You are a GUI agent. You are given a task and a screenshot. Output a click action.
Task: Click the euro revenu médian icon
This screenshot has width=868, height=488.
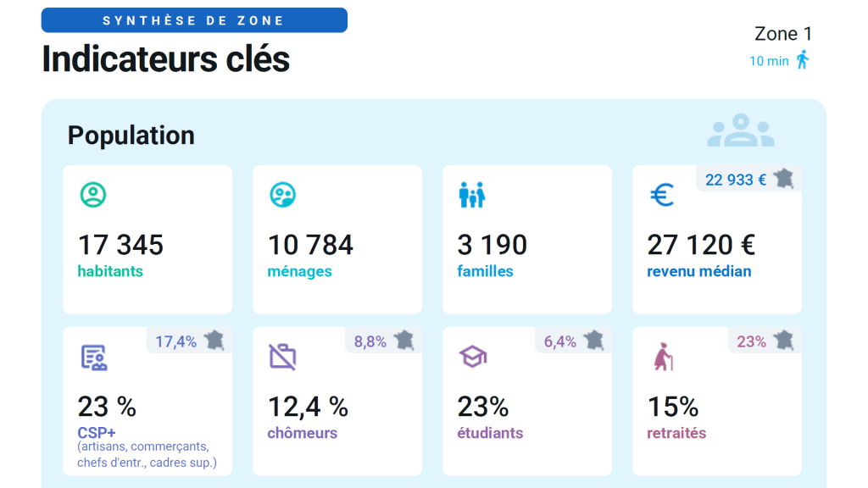[x=662, y=196]
